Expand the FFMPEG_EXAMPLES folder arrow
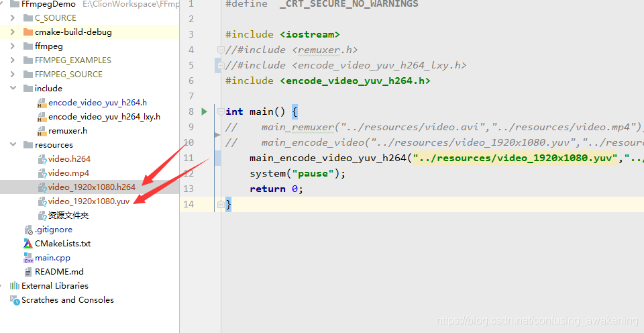644x333 pixels. pos(12,60)
